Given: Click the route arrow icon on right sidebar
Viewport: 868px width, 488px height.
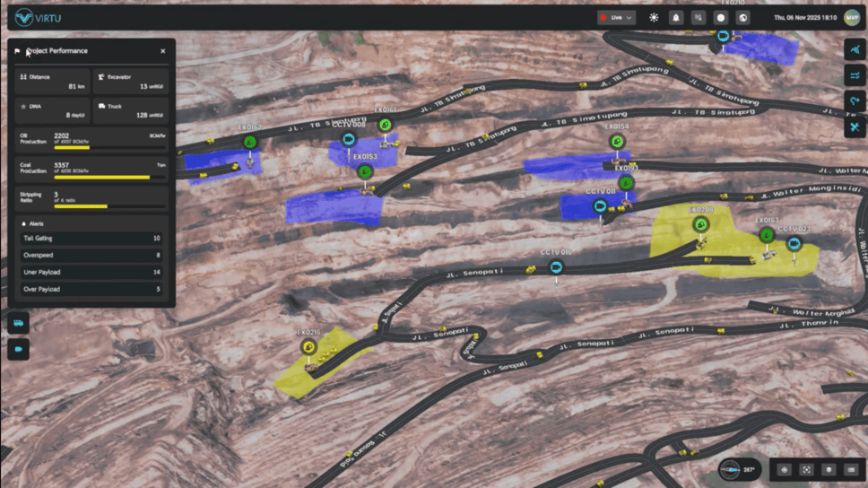Looking at the screenshot, I should [855, 102].
